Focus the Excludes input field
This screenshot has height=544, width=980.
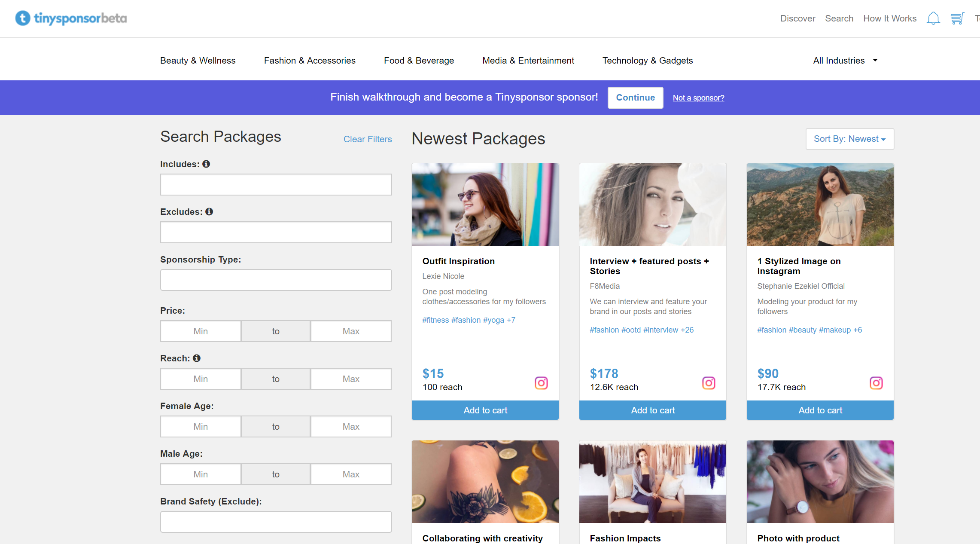click(276, 232)
